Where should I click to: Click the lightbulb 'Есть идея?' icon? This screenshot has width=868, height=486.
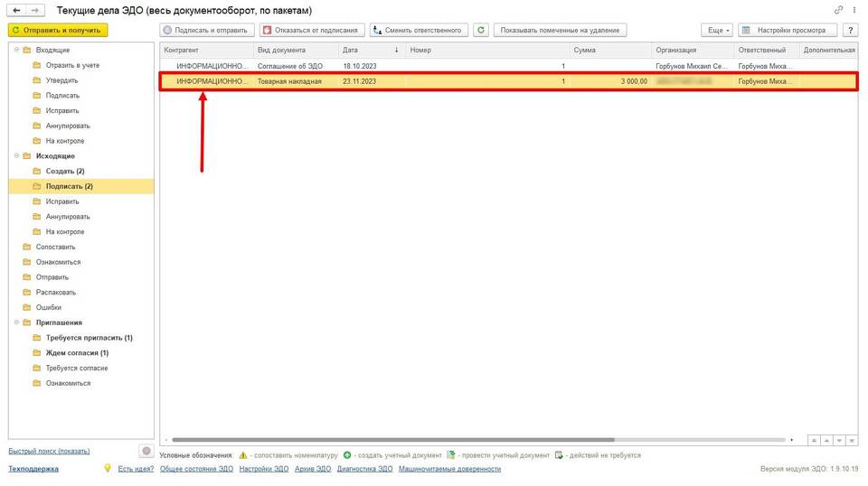pyautogui.click(x=107, y=469)
